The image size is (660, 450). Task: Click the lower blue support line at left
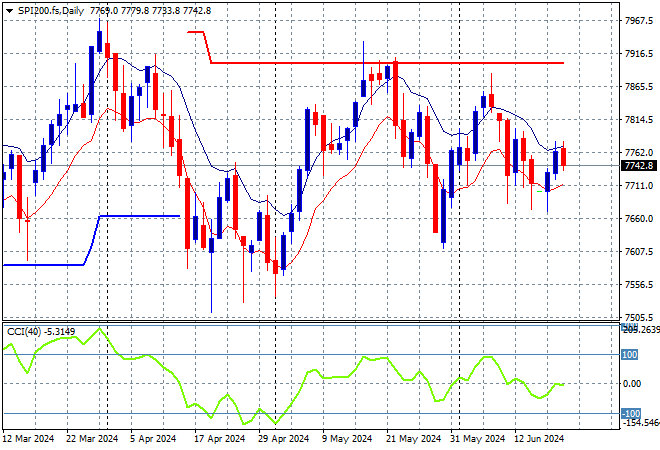point(43,265)
